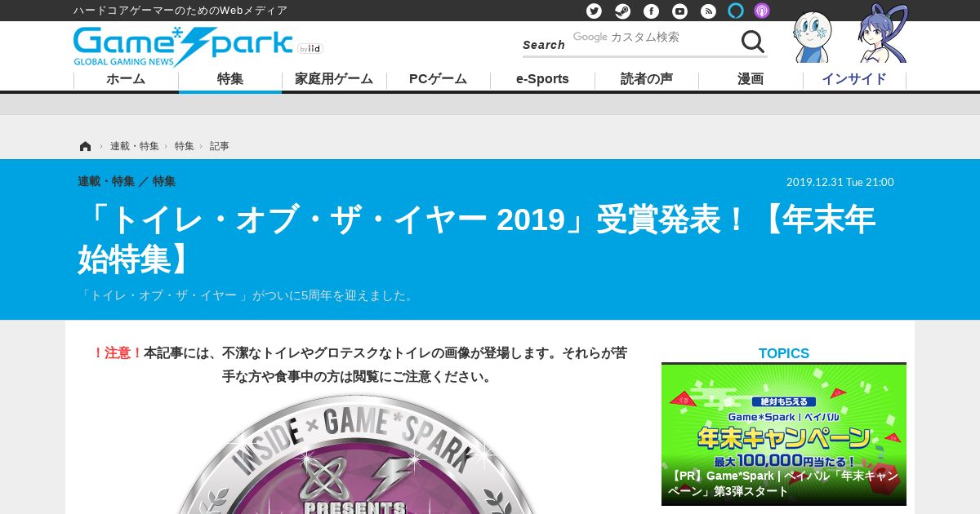
Task: Click the magnifying glass search icon
Action: (x=752, y=41)
